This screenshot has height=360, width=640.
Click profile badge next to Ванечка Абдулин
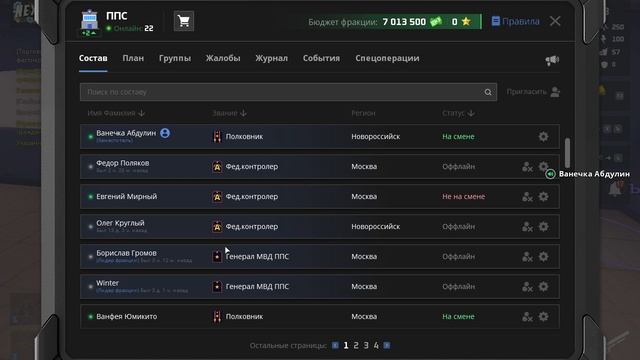click(x=165, y=133)
